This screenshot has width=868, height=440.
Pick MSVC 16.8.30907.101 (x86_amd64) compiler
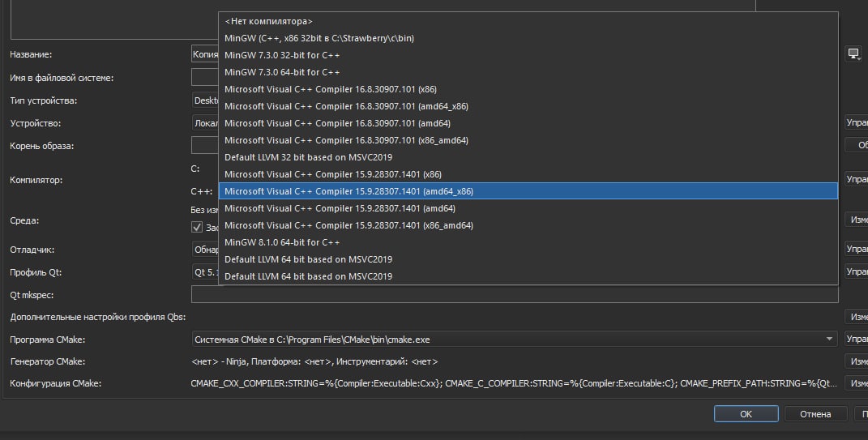(x=528, y=140)
